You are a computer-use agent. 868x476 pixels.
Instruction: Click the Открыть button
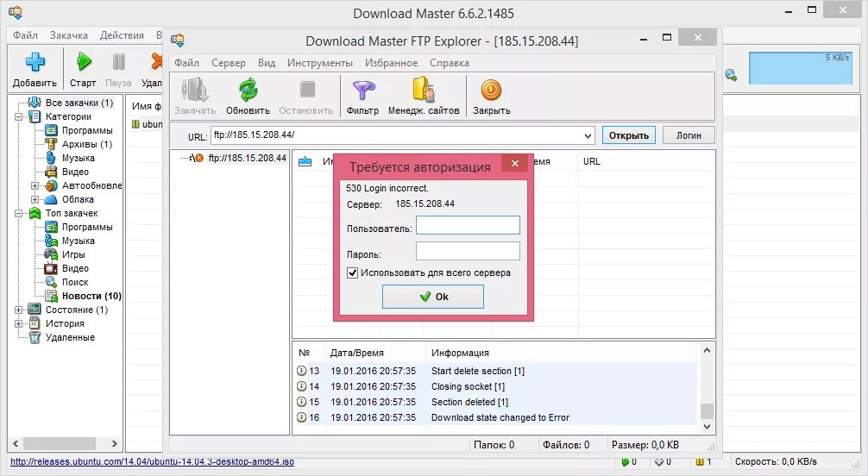(629, 135)
